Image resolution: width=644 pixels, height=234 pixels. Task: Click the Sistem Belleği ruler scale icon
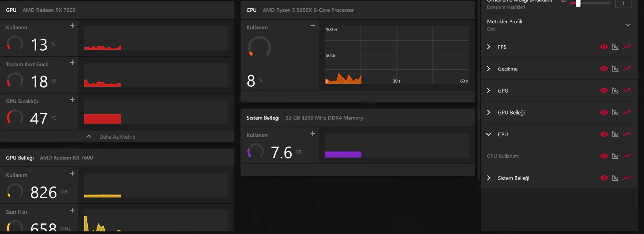point(615,178)
